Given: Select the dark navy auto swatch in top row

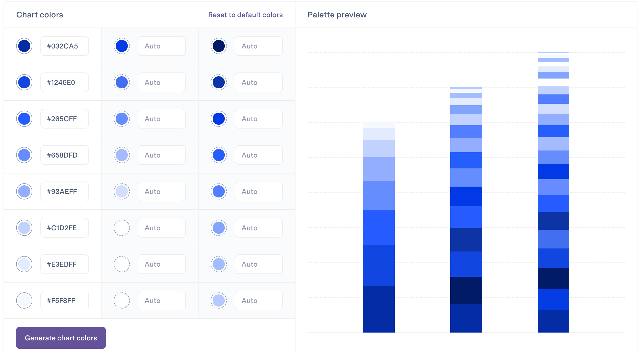Looking at the screenshot, I should click(x=219, y=46).
